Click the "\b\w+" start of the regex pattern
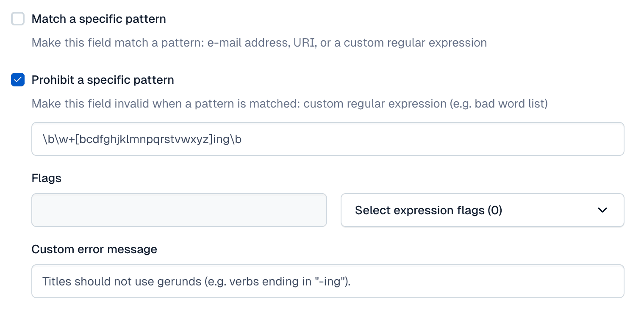 click(x=58, y=139)
